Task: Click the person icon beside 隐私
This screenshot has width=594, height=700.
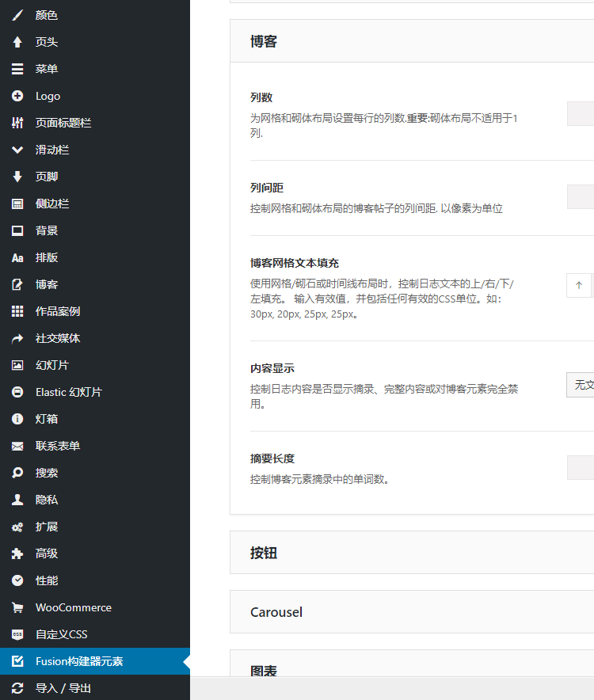Action: [17, 500]
